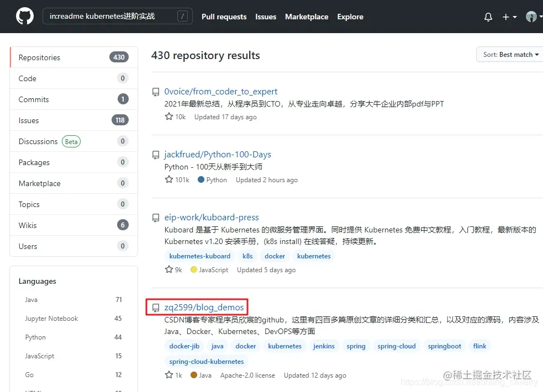This screenshot has width=543, height=392.
Task: Go to Pull requests in top nav
Action: pos(224,17)
